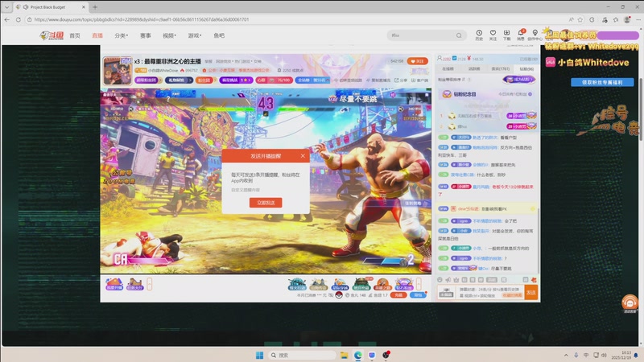Open the messages icon with red badge
The image size is (644, 362).
[x=521, y=35]
